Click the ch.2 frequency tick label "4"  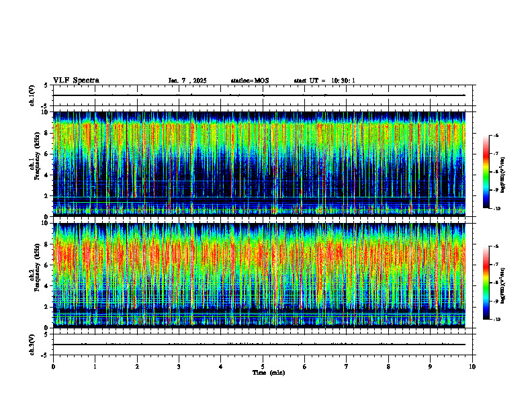46,286
